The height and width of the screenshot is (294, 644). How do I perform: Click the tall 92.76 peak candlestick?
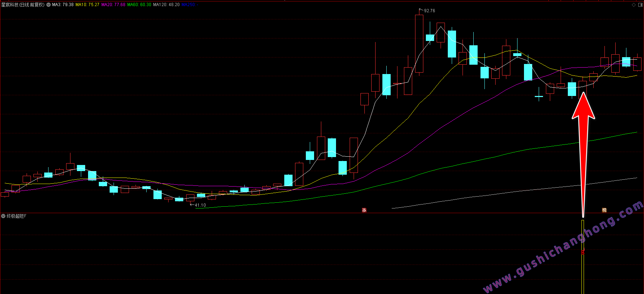pyautogui.click(x=419, y=43)
